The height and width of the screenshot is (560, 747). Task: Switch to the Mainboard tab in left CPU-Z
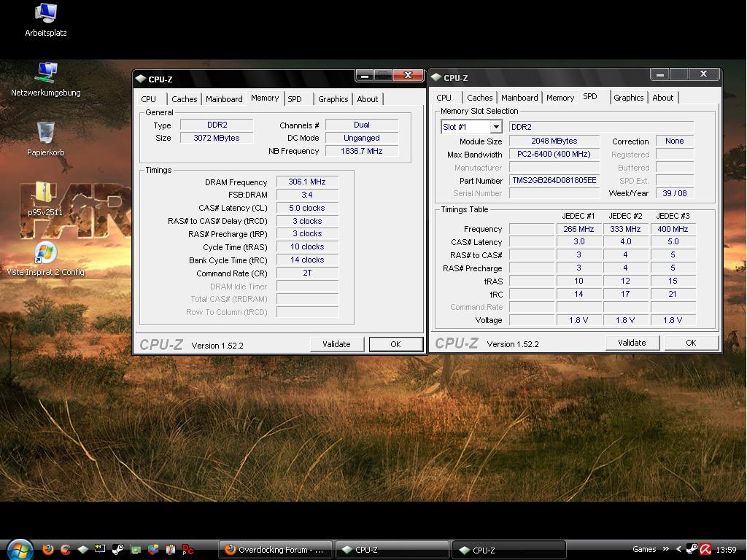point(223,99)
